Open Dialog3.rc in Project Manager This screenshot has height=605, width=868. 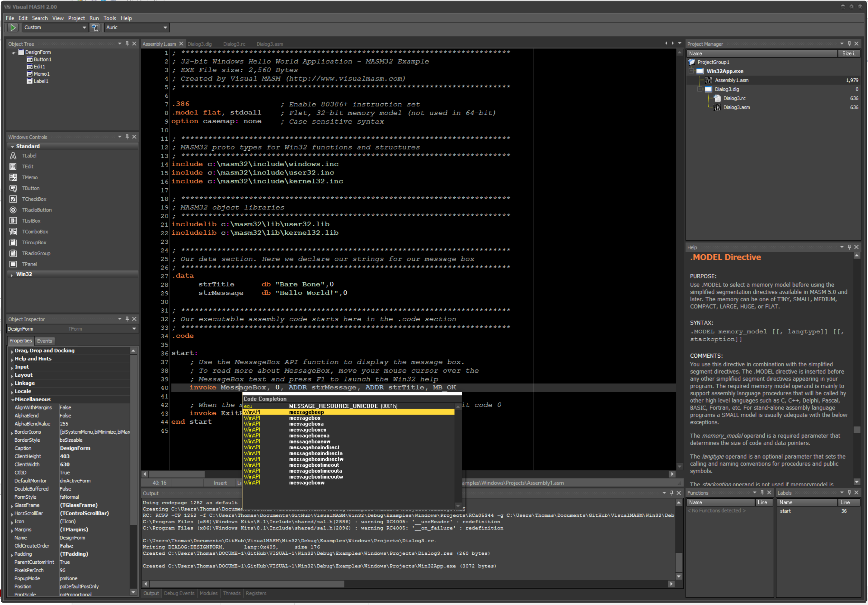click(734, 98)
